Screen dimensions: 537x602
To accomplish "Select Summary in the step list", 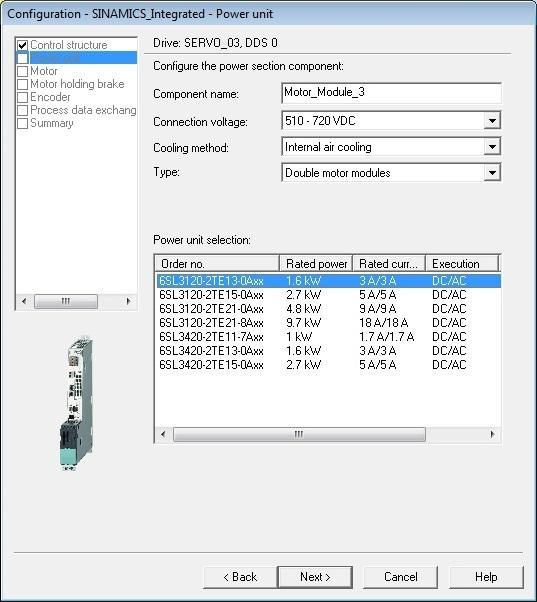I will click(x=52, y=123).
